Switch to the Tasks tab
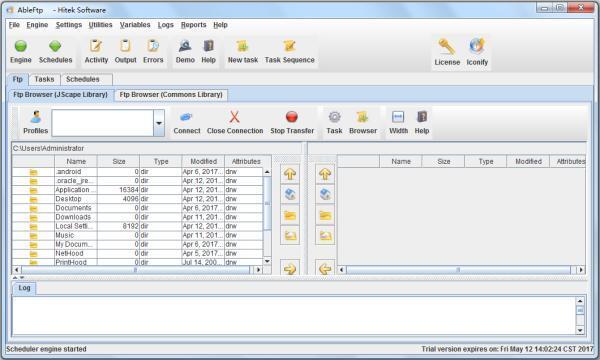Screen dimensions: 600x360 [x=44, y=79]
